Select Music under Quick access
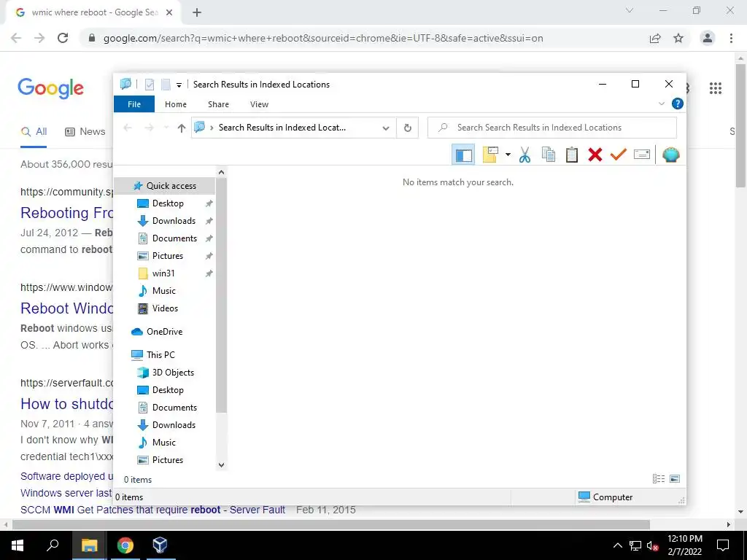The image size is (747, 560). click(165, 291)
